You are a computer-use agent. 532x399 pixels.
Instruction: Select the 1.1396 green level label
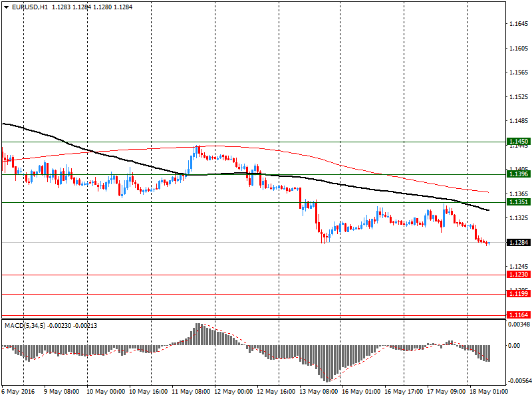click(519, 174)
